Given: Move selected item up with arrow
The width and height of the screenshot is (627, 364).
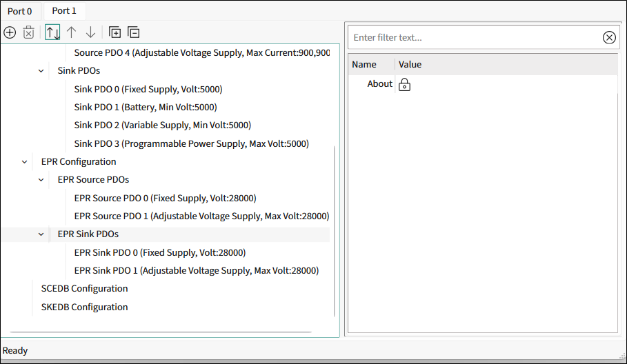Looking at the screenshot, I should point(72,32).
